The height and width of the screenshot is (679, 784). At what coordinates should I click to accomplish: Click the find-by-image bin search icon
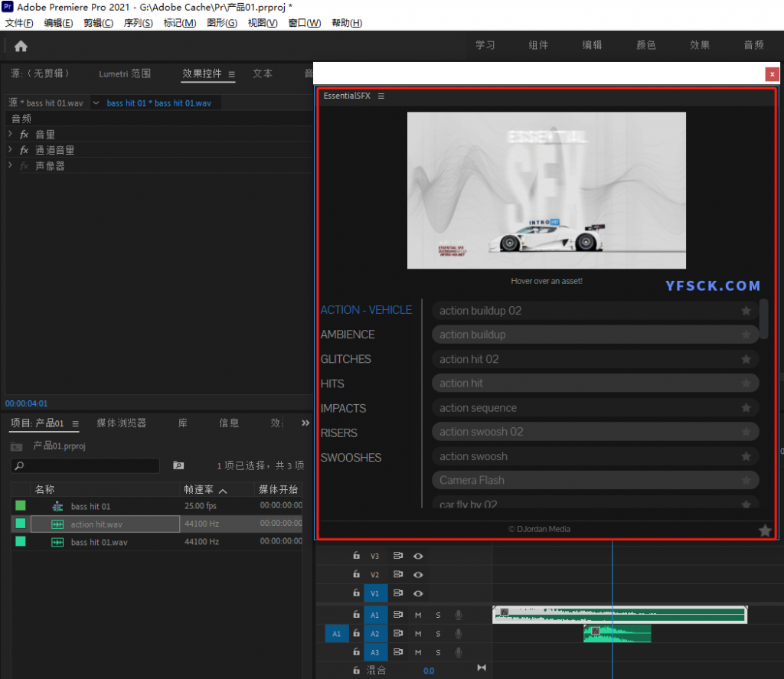click(x=178, y=465)
